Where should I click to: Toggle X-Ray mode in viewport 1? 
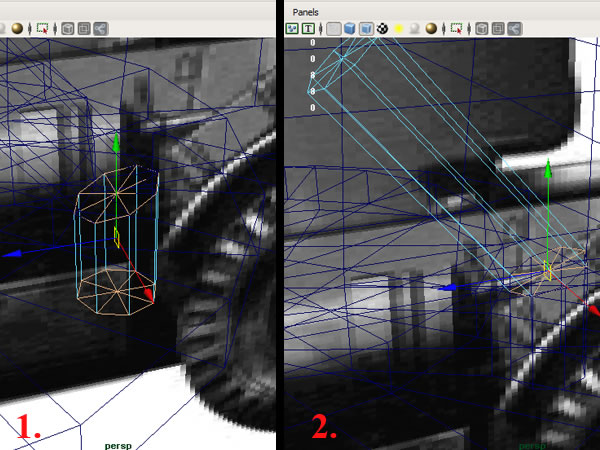(x=68, y=28)
